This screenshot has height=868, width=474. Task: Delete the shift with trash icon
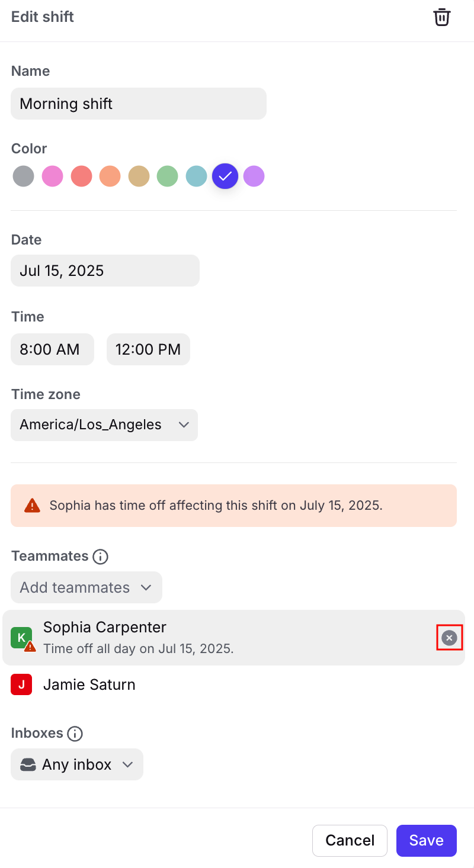(x=441, y=17)
